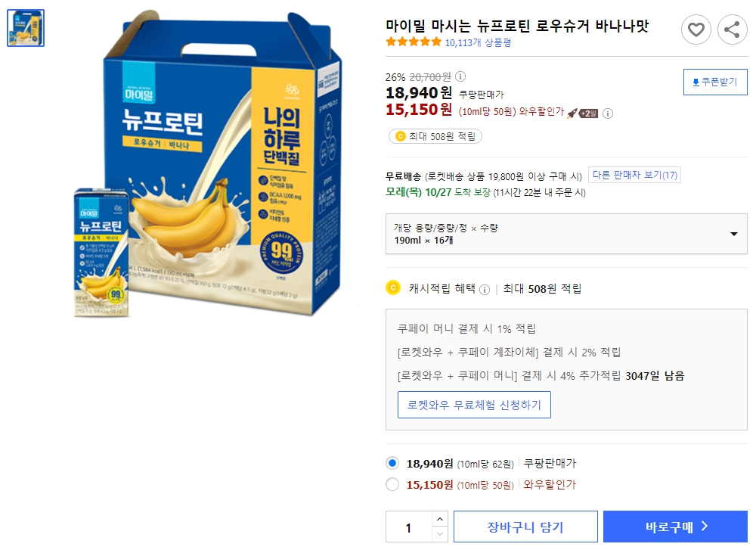Increase quantity with the up arrow
The height and width of the screenshot is (550, 756).
pos(439,520)
